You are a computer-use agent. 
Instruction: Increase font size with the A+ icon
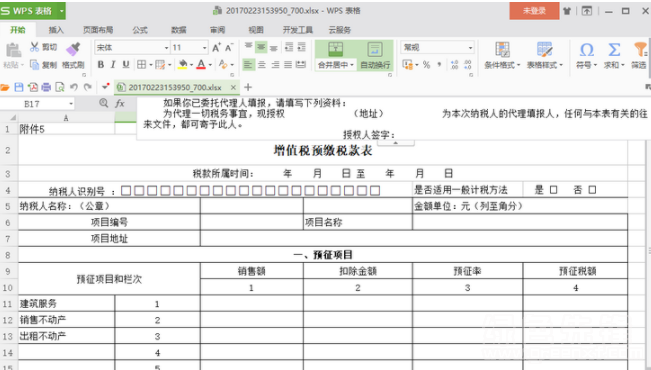[x=216, y=48]
